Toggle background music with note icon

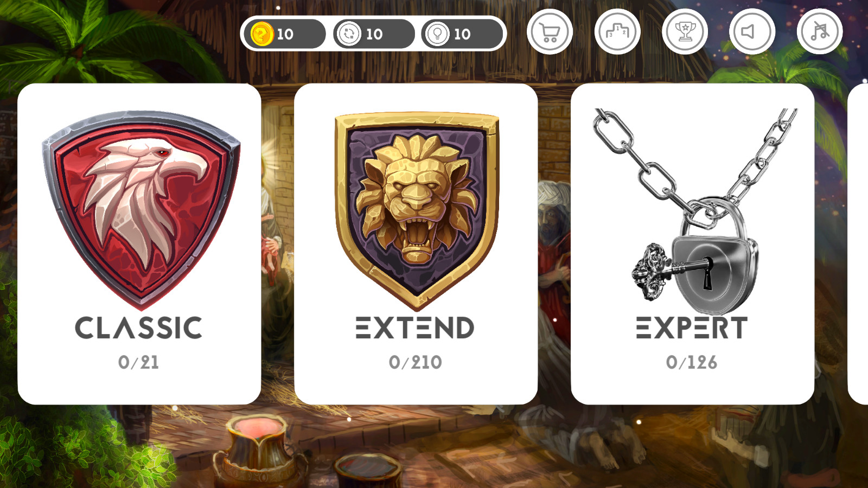[x=820, y=32]
